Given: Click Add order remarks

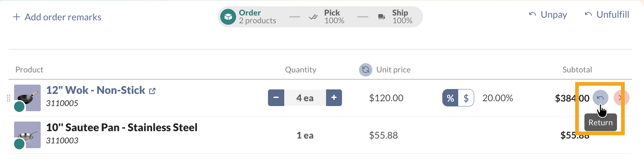Looking at the screenshot, I should (x=57, y=17).
